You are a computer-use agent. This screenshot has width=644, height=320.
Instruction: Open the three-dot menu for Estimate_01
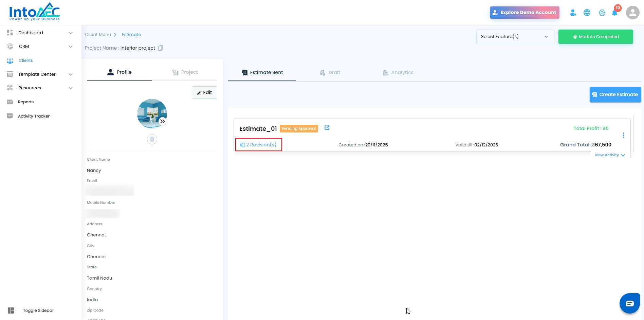point(624,135)
